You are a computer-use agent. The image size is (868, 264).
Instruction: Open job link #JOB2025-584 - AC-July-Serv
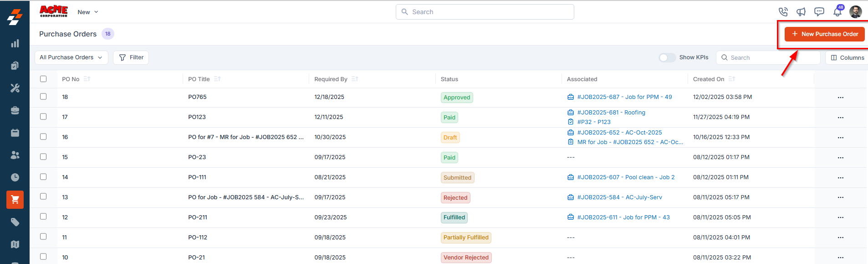[619, 197]
